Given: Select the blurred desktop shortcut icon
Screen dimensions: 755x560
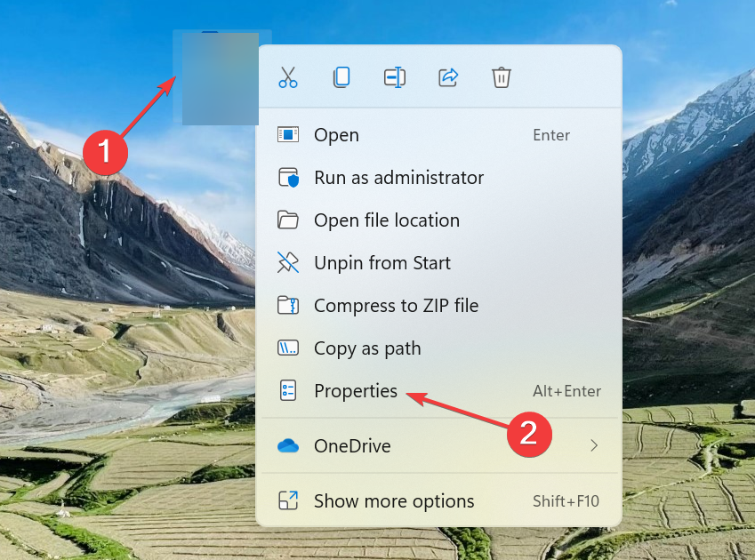Looking at the screenshot, I should point(221,78).
